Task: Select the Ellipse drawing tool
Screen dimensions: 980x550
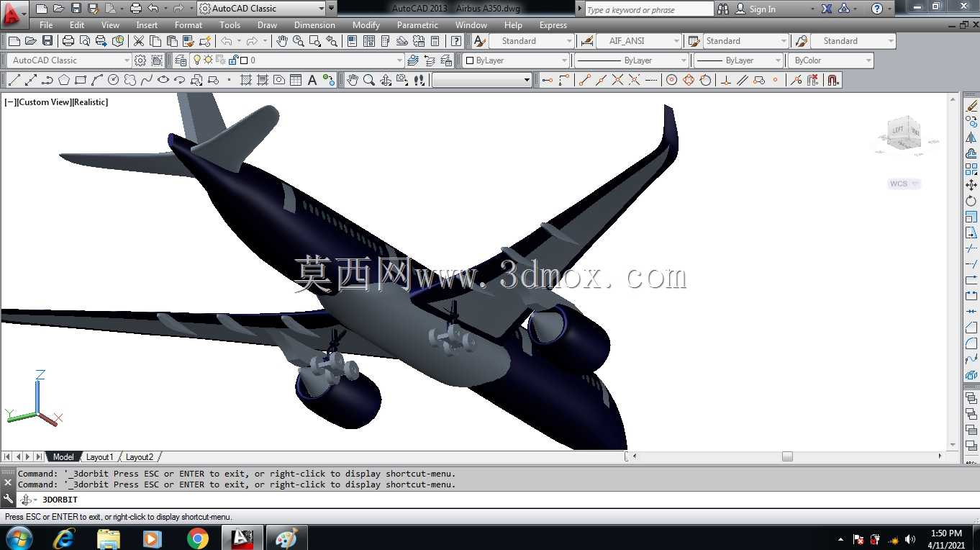Action: pyautogui.click(x=163, y=80)
